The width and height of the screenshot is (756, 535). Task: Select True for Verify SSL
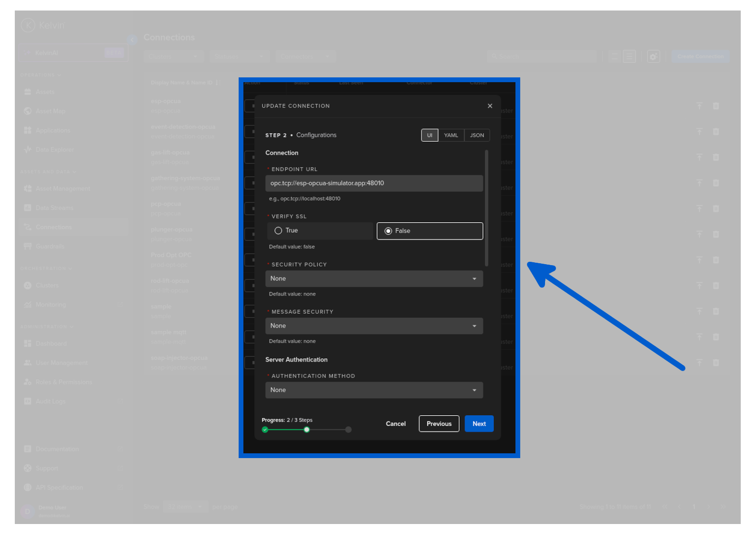click(320, 231)
